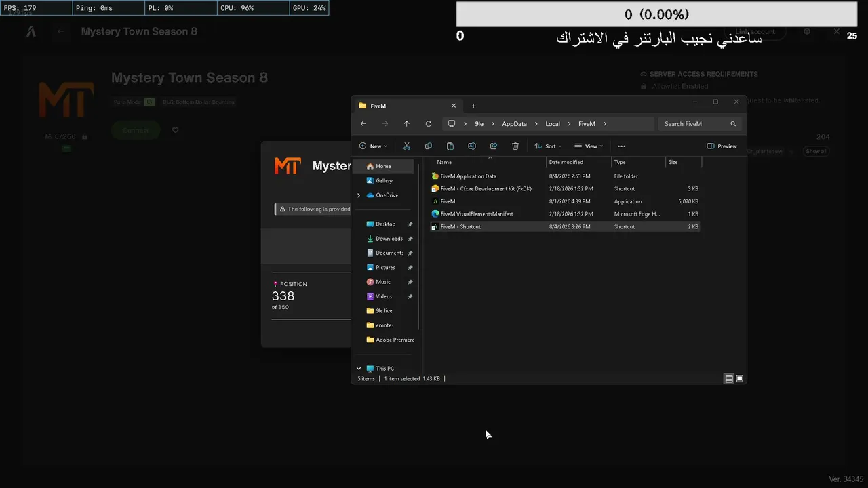
Task: Click the heart favorite icon beside Connect
Action: 175,130
